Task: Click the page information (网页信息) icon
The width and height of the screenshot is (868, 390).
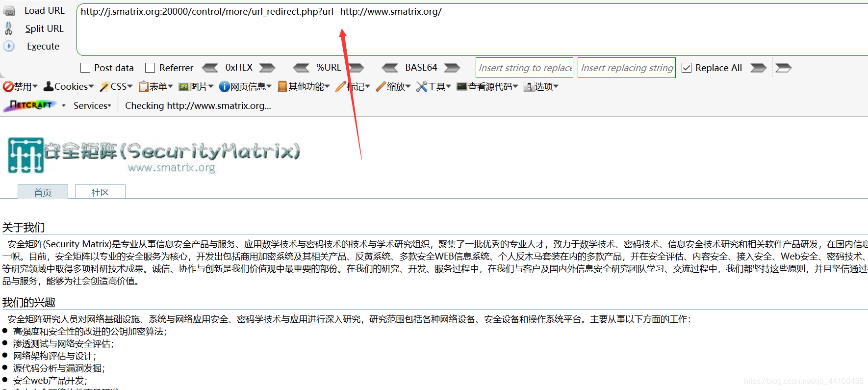Action: [x=224, y=87]
